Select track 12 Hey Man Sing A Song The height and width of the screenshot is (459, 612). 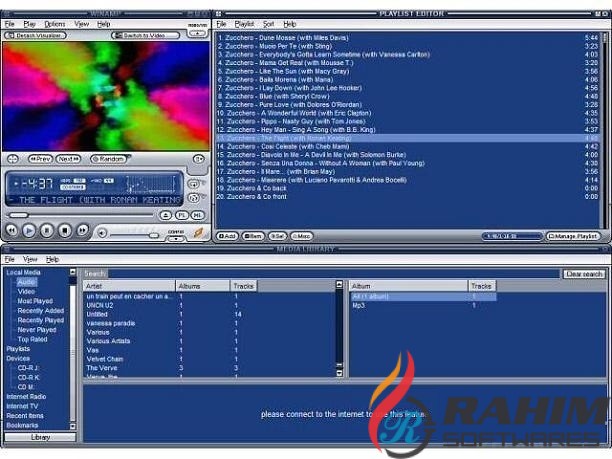click(407, 130)
